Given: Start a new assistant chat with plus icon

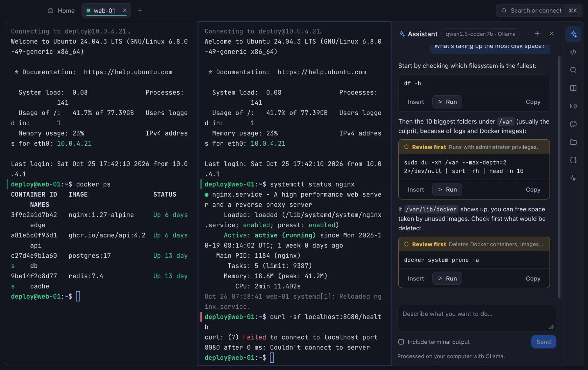Looking at the screenshot, I should (x=537, y=34).
